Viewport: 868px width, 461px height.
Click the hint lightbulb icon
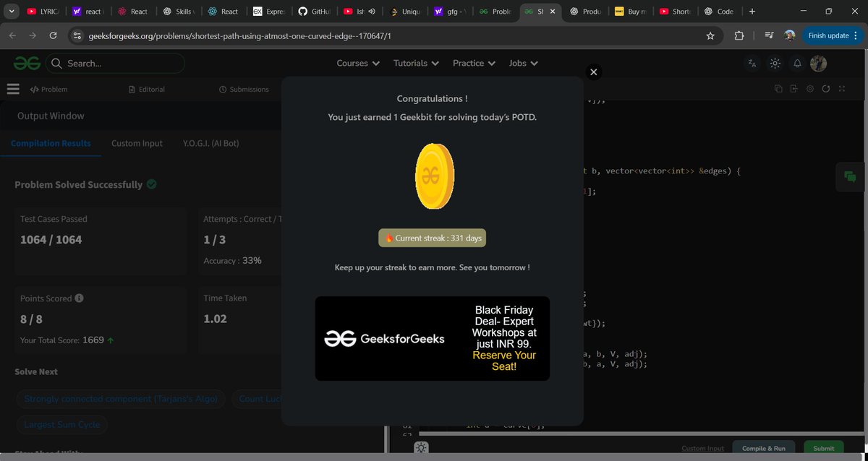coord(422,448)
